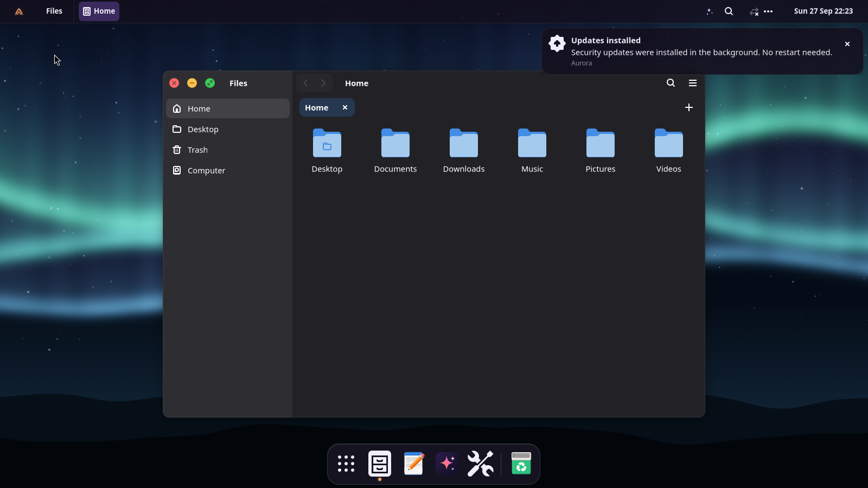Click the network status icon in top bar

point(754,11)
